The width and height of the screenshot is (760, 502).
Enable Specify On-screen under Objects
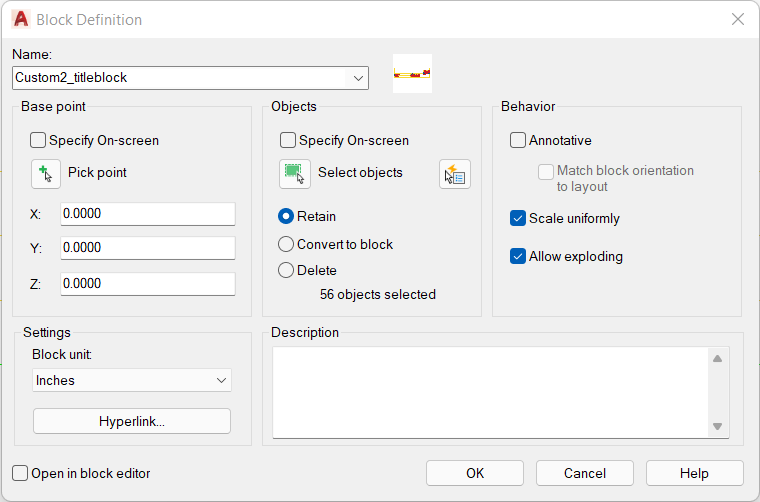[x=288, y=141]
